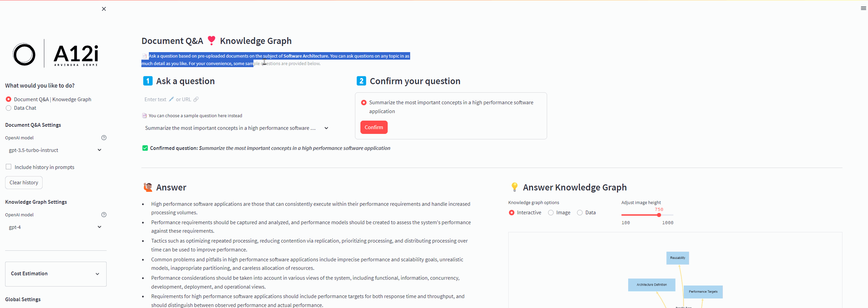The width and height of the screenshot is (868, 308).
Task: Click the Knowledge Graph Settings heading
Action: (36, 202)
